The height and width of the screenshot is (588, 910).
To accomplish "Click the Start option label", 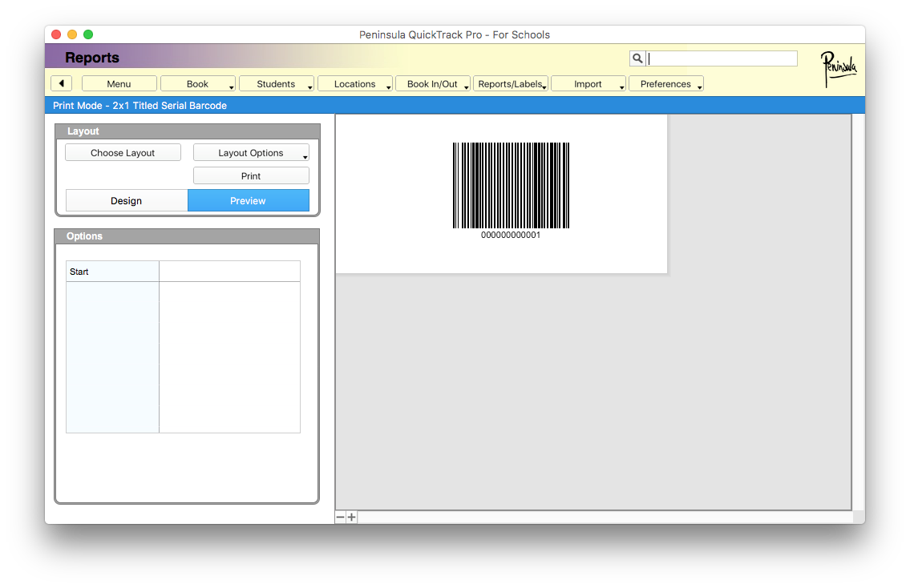I will click(x=79, y=272).
